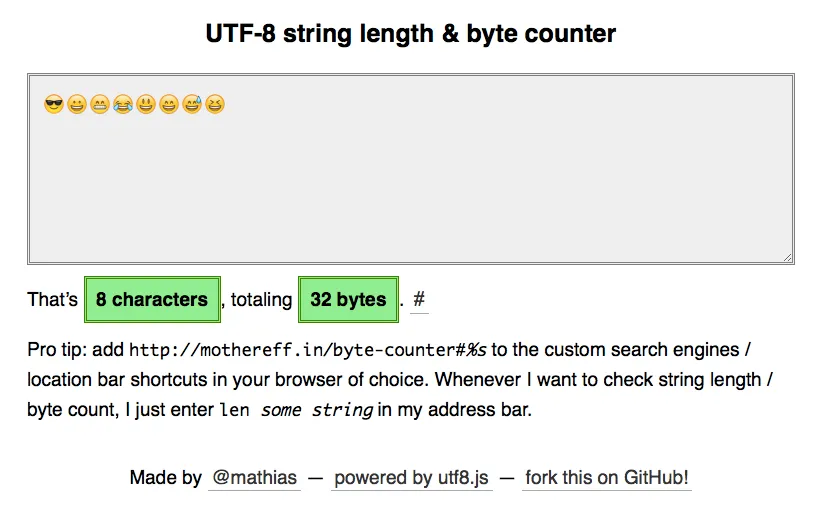Click empty space inside the text area
The width and height of the screenshot is (819, 526).
click(x=410, y=190)
